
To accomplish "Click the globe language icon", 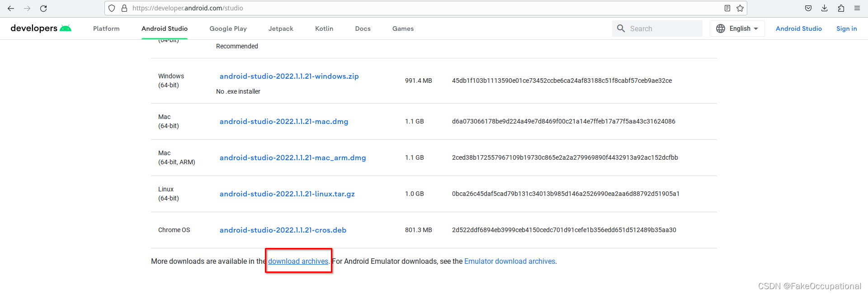I will click(x=721, y=29).
